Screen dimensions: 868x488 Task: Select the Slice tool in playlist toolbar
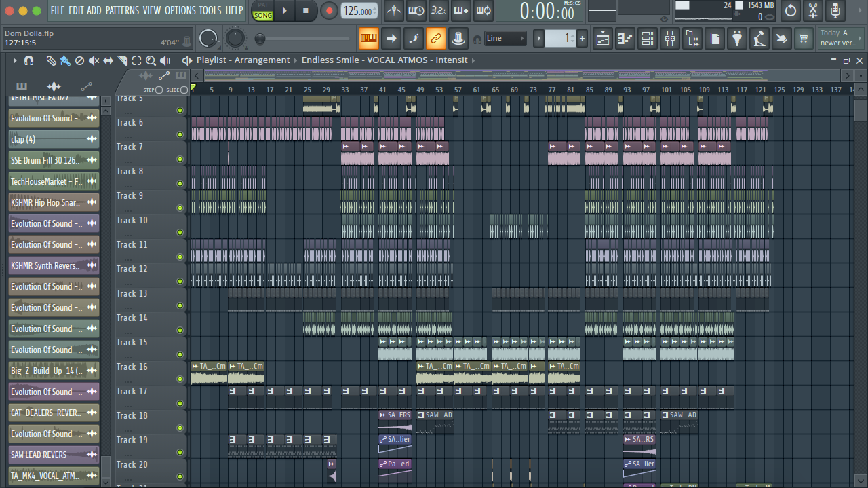[122, 61]
